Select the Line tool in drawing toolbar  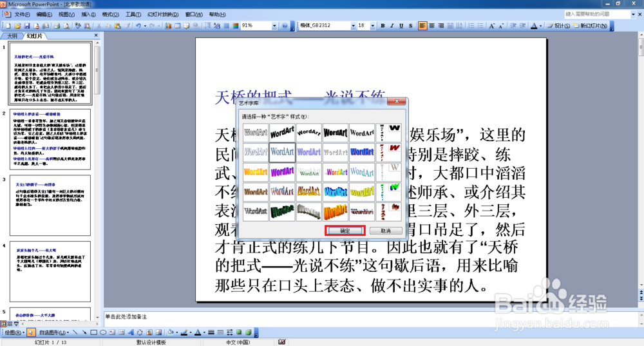75,332
